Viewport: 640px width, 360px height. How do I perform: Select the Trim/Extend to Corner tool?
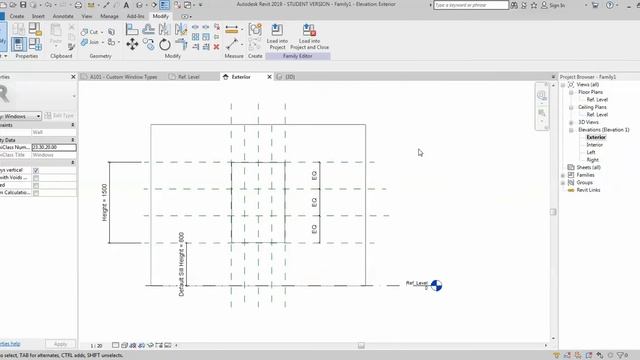[x=180, y=44]
